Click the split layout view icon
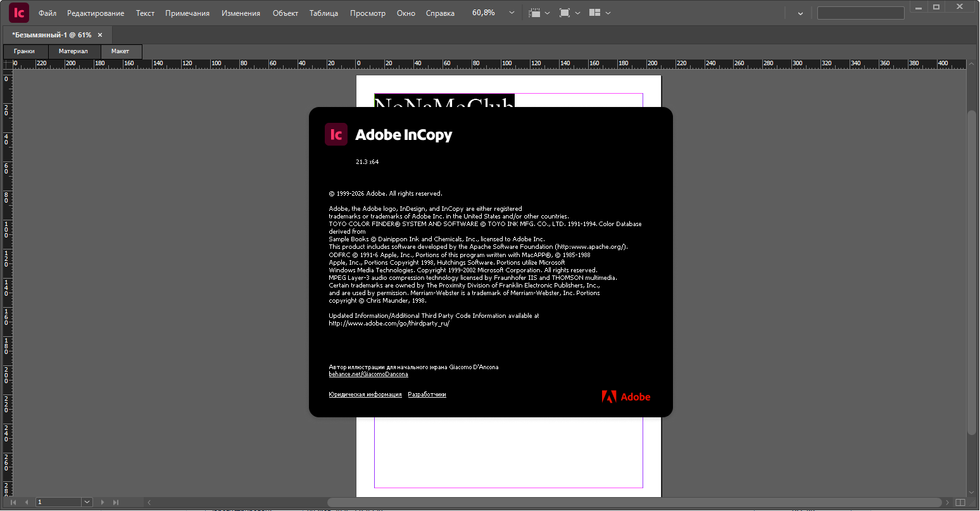 [x=960, y=502]
